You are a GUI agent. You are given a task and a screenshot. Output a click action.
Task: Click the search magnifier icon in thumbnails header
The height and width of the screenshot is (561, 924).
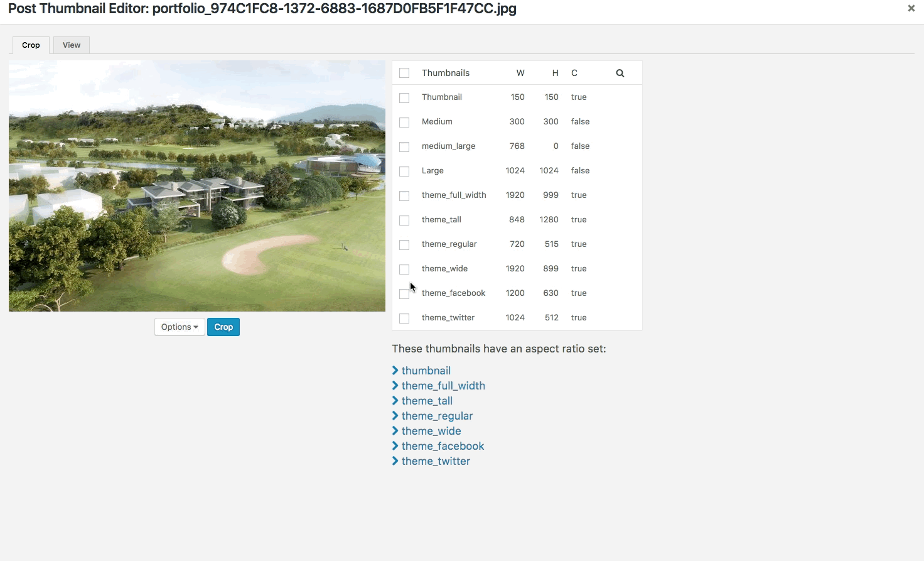[620, 73]
